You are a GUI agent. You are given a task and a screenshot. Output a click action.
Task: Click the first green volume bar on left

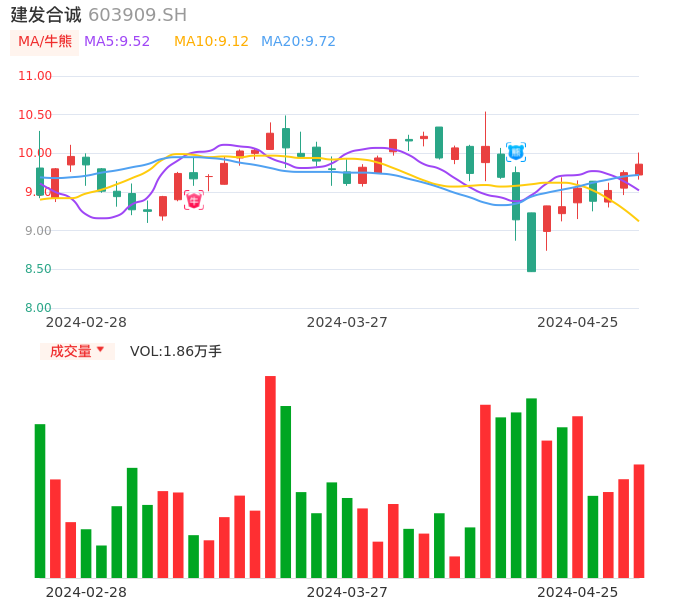pos(40,500)
